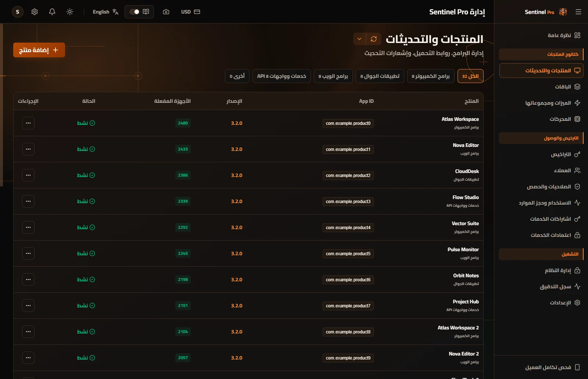Open actions menu for Nova Editor row
Screen dimensions: 588x379
click(x=28, y=149)
